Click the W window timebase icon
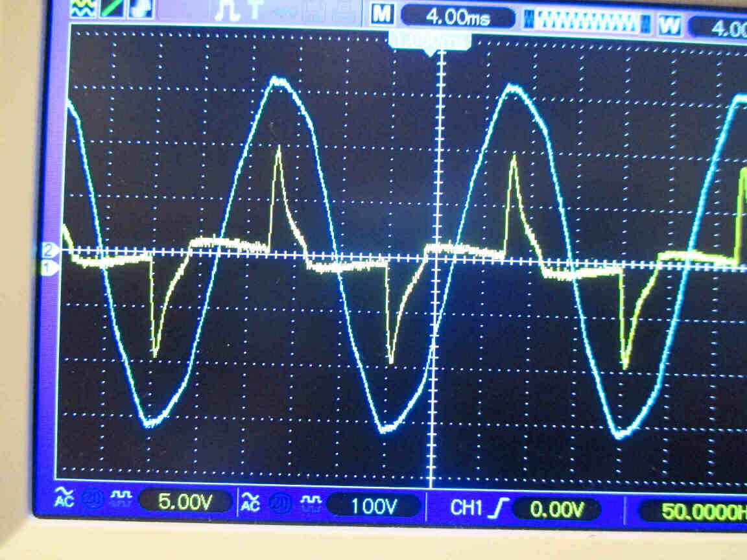The width and height of the screenshot is (747, 560). 669,25
